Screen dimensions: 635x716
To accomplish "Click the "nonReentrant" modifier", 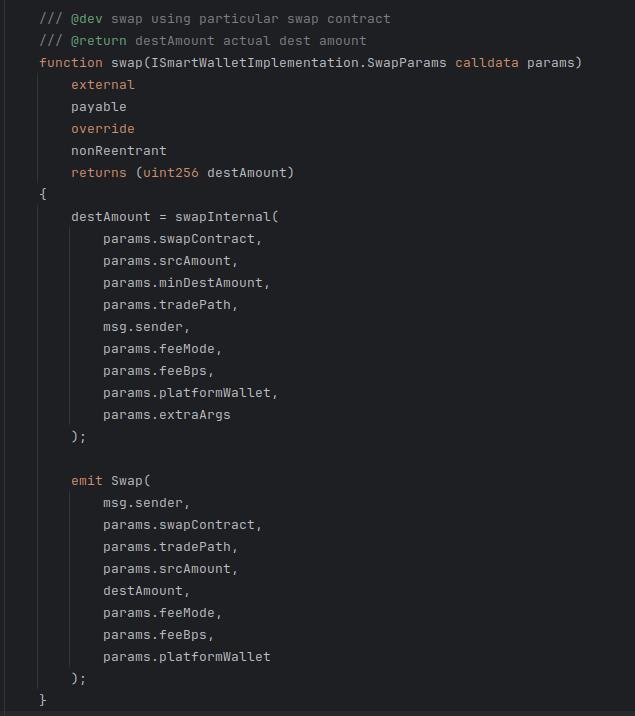I will [x=118, y=150].
